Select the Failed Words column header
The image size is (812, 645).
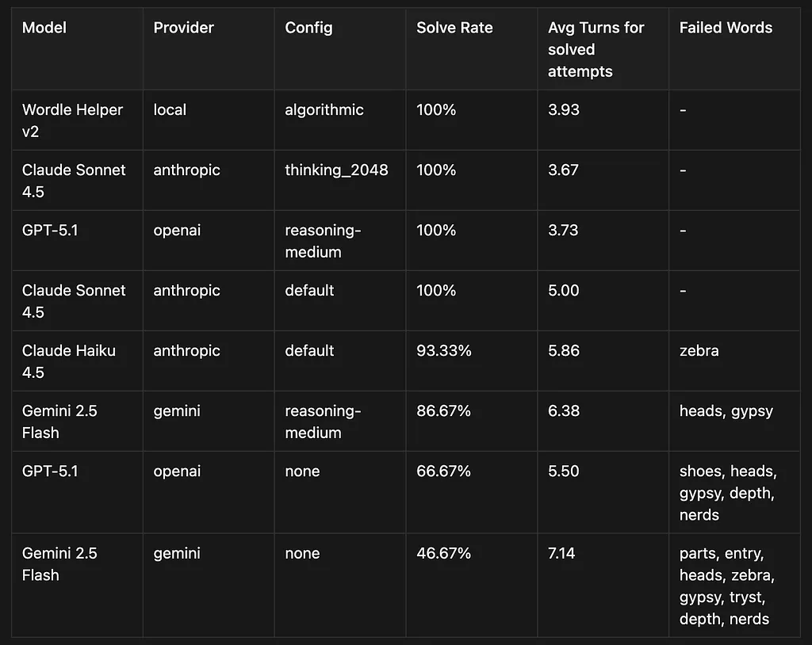[x=726, y=28]
